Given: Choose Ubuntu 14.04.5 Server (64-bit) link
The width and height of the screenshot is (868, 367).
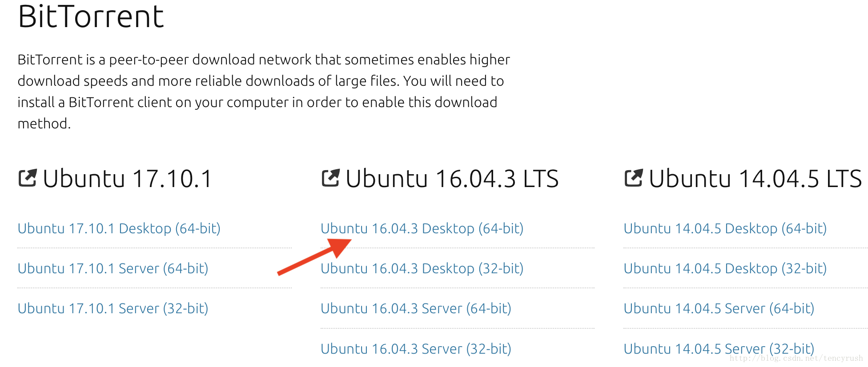Looking at the screenshot, I should (x=719, y=308).
